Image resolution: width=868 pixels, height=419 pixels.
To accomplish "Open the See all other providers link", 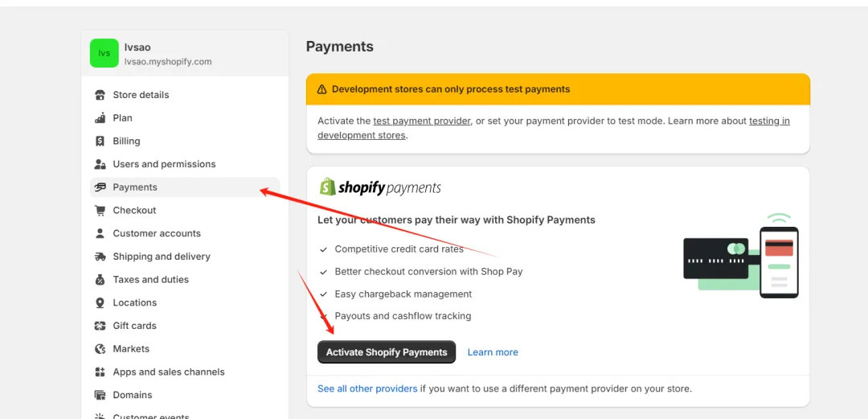I will [367, 388].
